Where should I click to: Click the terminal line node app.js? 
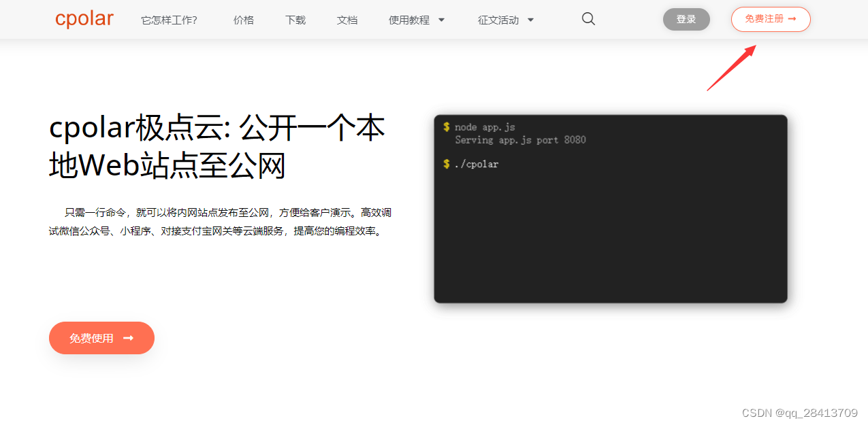click(485, 127)
